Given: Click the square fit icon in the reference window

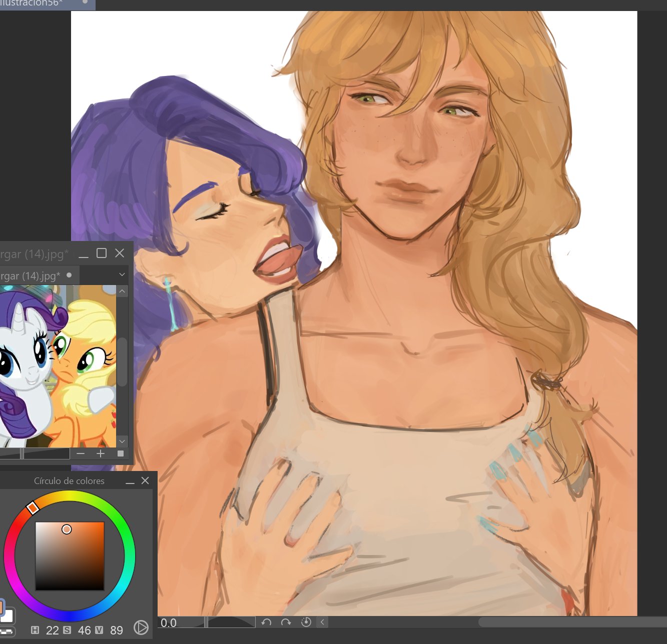Looking at the screenshot, I should [x=120, y=453].
